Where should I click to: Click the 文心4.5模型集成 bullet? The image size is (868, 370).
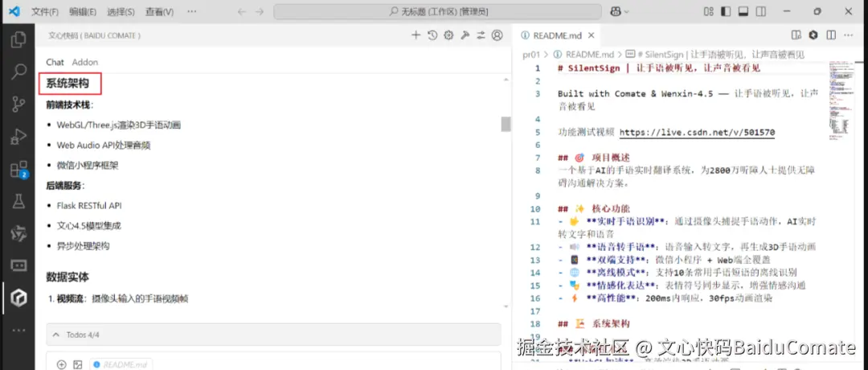point(88,226)
